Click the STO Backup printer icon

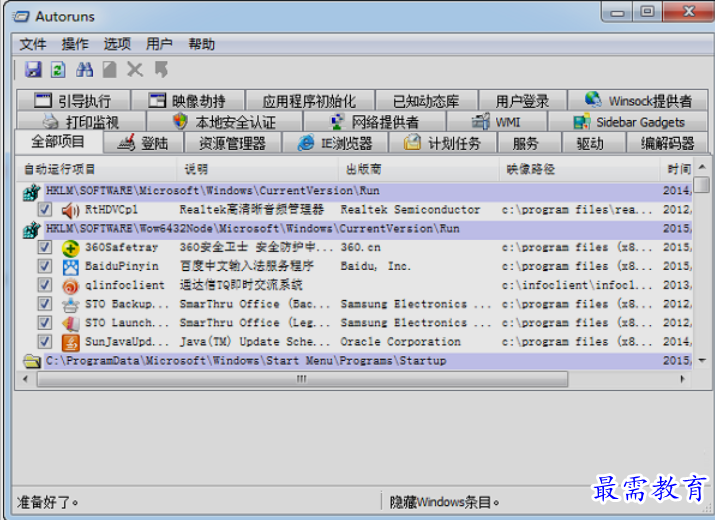click(71, 304)
